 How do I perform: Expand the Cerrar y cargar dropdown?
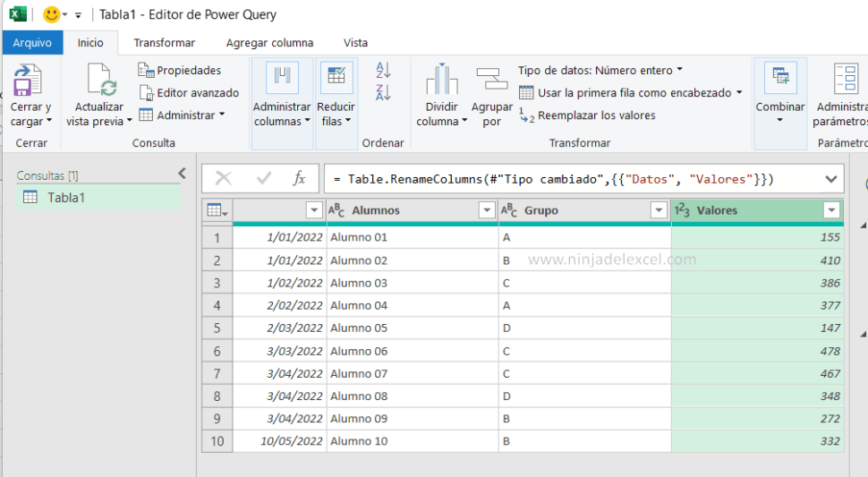[x=48, y=121]
